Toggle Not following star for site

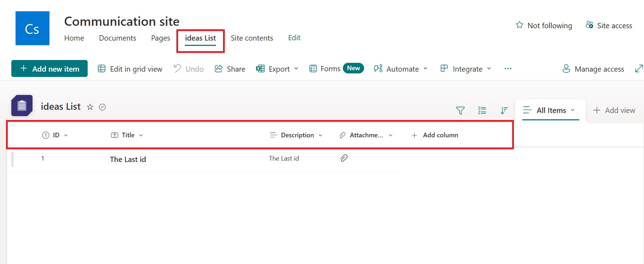point(519,25)
